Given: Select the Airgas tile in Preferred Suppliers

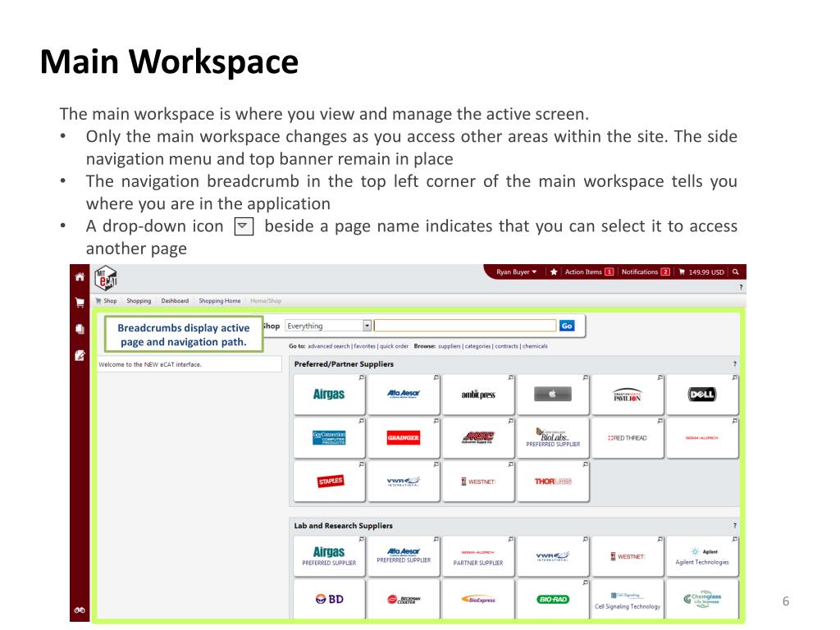Looking at the screenshot, I should pyautogui.click(x=330, y=395).
